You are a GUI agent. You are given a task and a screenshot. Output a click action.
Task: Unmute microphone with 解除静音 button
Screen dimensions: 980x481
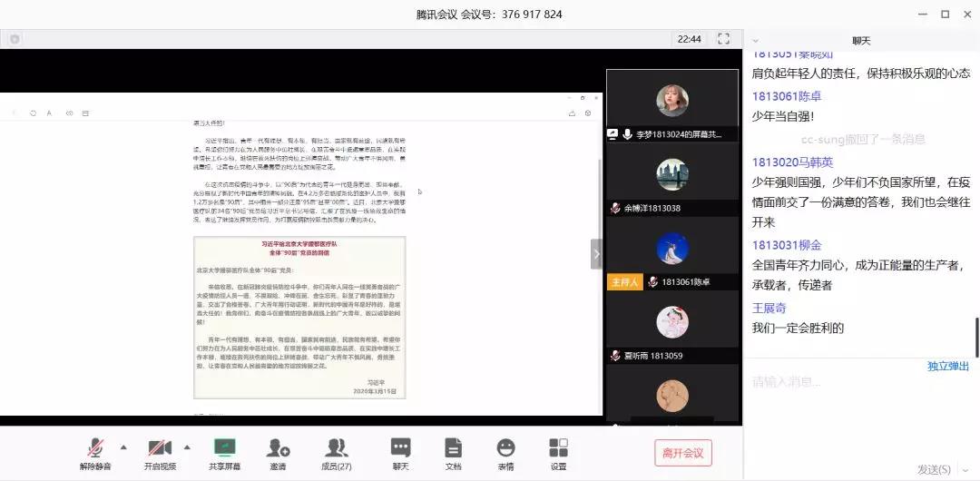tap(95, 453)
